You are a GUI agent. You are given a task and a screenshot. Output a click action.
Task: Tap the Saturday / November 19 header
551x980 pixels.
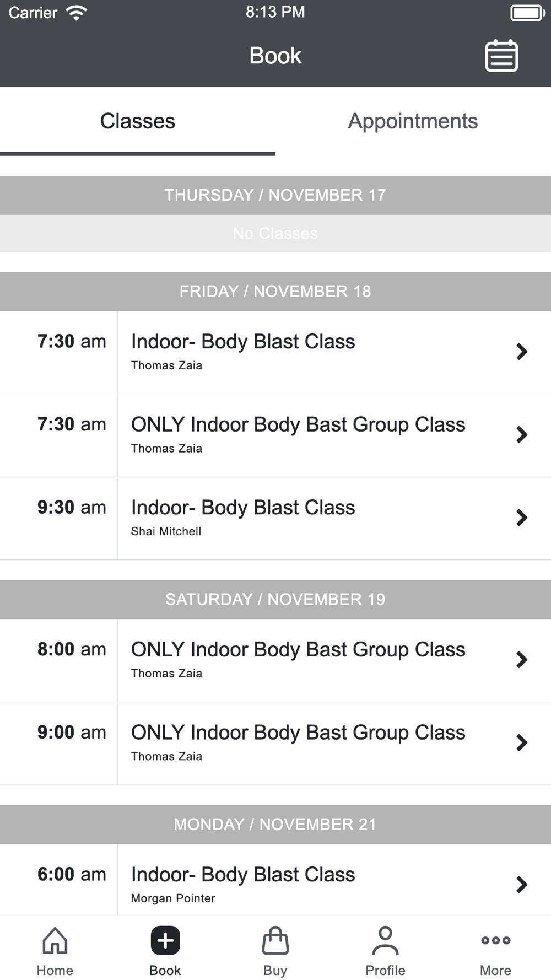point(275,599)
